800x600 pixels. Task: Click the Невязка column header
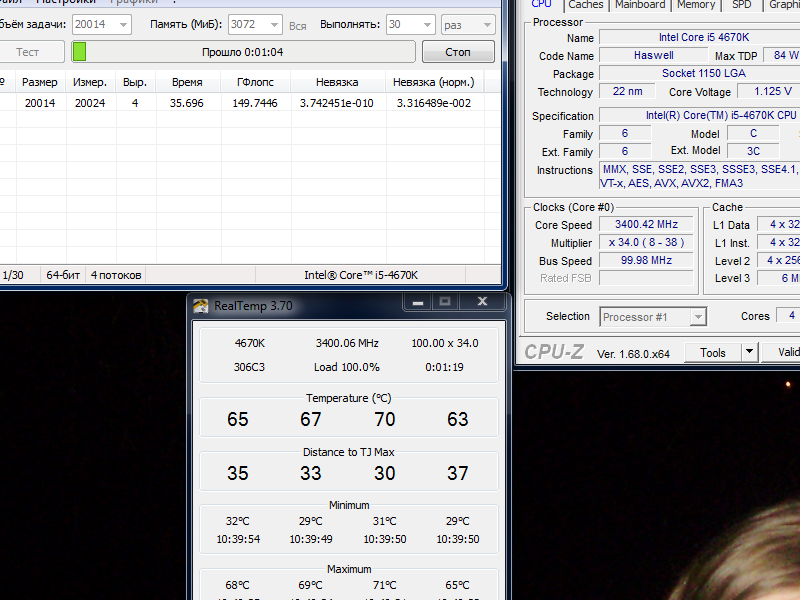click(337, 82)
